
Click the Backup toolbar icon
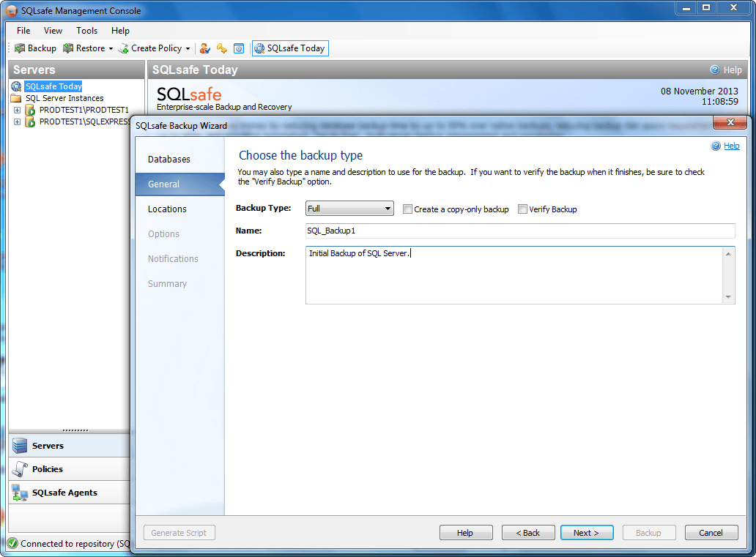click(20, 48)
